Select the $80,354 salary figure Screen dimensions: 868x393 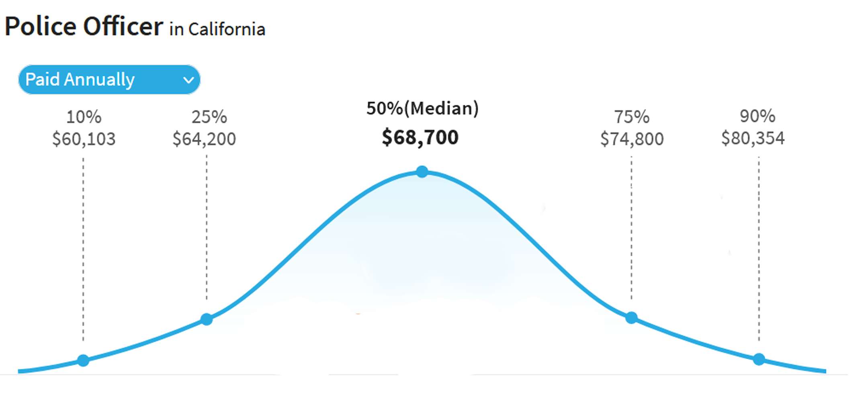coord(753,138)
